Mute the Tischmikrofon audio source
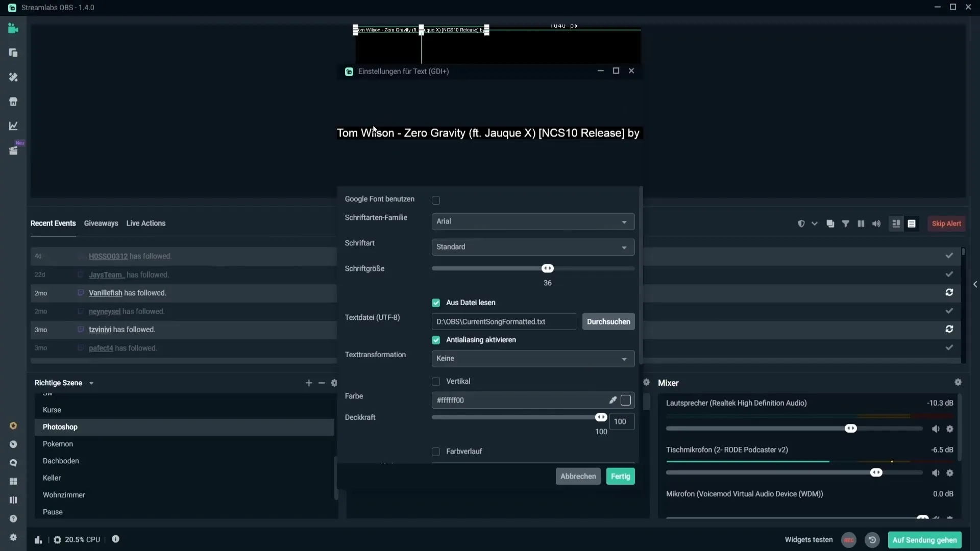The image size is (980, 551). coord(936,473)
